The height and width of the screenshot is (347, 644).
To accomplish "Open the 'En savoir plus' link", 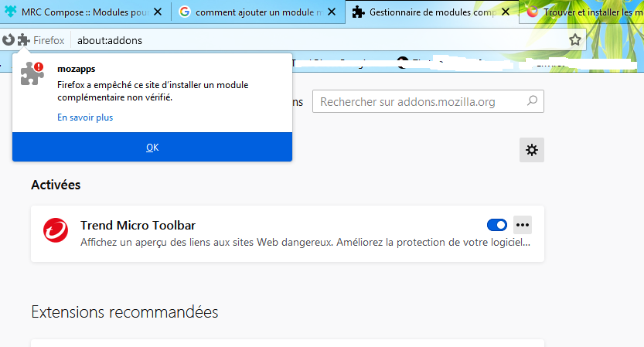I will pos(85,117).
